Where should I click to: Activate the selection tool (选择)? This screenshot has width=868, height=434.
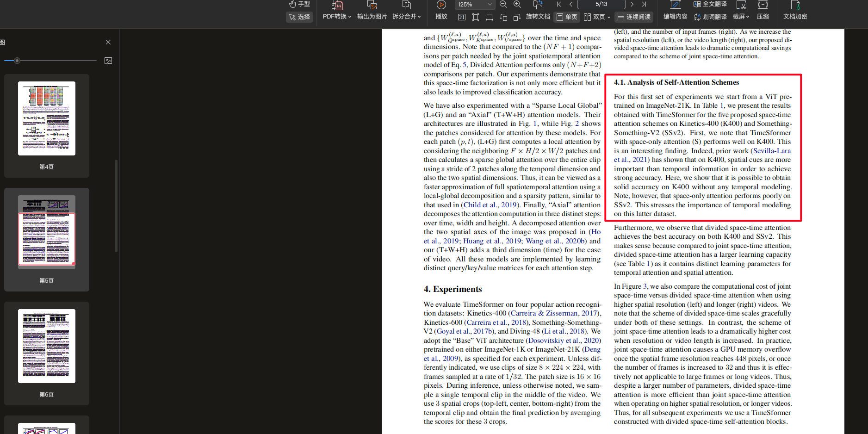click(299, 17)
